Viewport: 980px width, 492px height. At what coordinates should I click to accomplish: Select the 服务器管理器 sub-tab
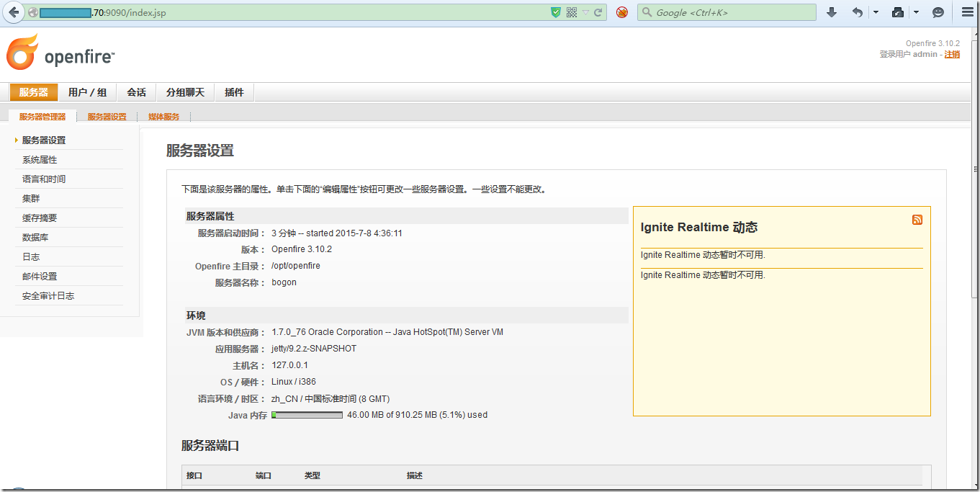point(42,117)
